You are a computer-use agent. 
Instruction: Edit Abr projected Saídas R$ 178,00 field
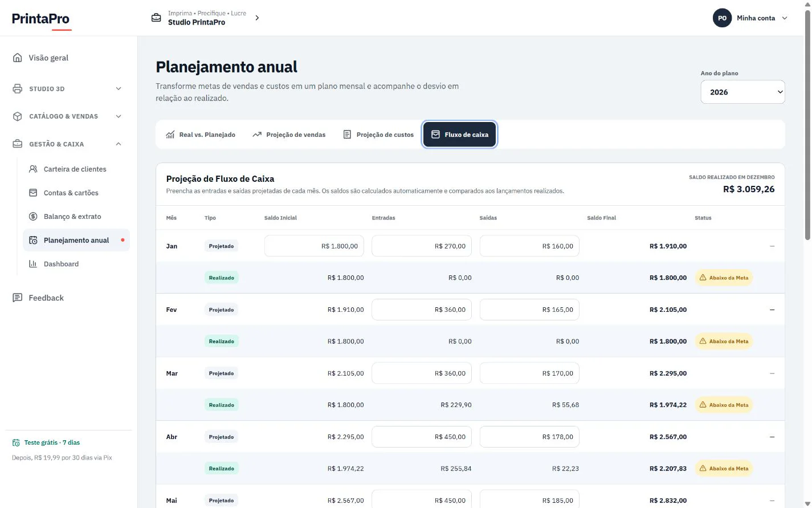click(529, 437)
